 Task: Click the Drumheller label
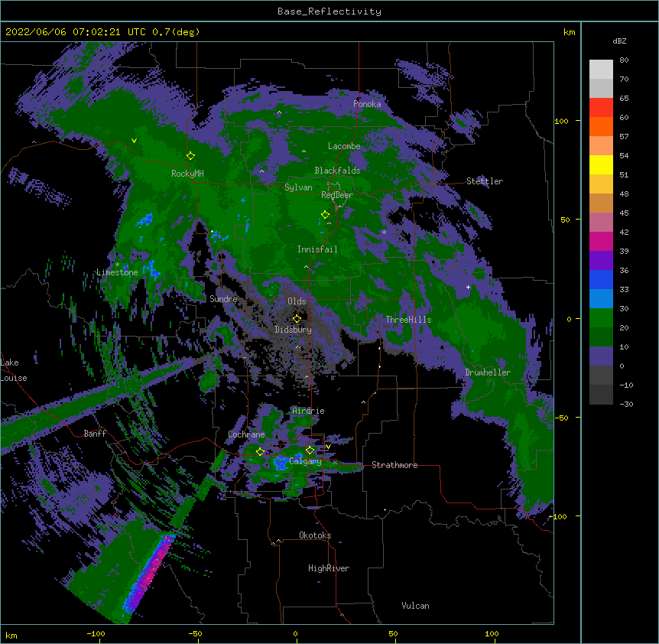[488, 372]
